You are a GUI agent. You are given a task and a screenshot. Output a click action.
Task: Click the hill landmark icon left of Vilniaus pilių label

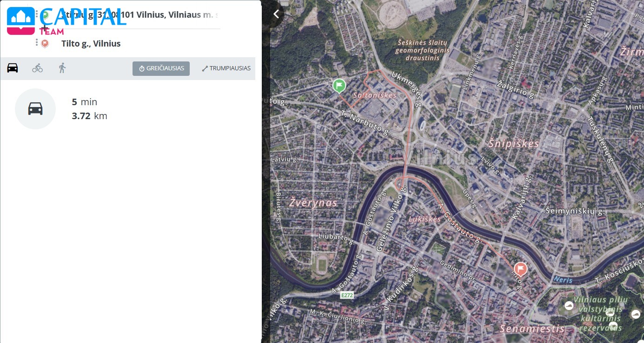tap(569, 305)
